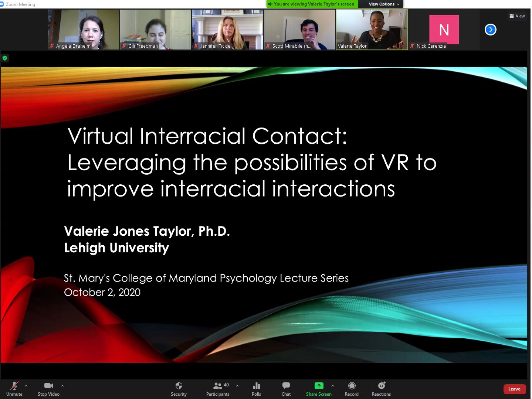Viewport: 532px width, 399px height.
Task: Click the Zoom Meeting title icon
Action: [2, 4]
